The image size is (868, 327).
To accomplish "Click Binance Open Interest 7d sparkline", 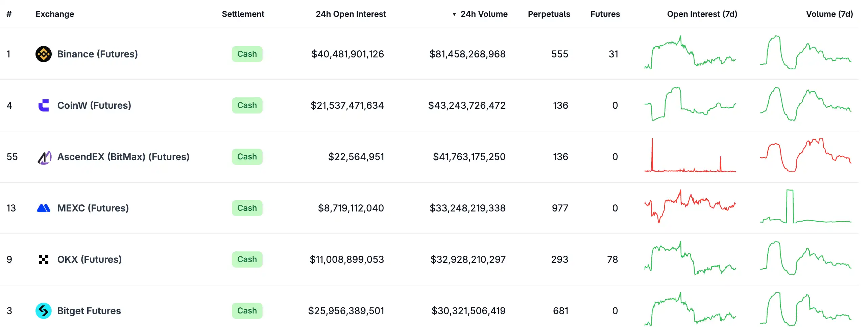I will pyautogui.click(x=690, y=53).
